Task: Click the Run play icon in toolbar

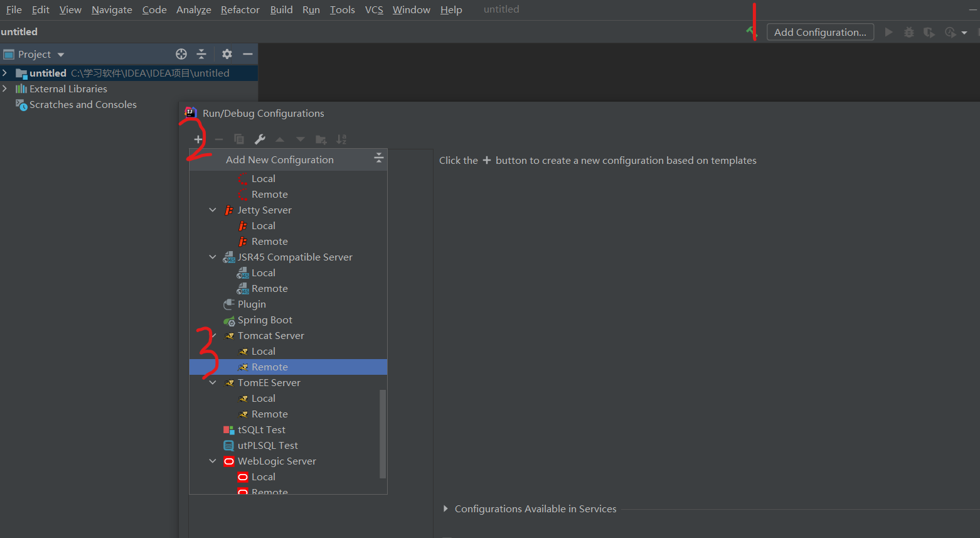Action: point(888,32)
